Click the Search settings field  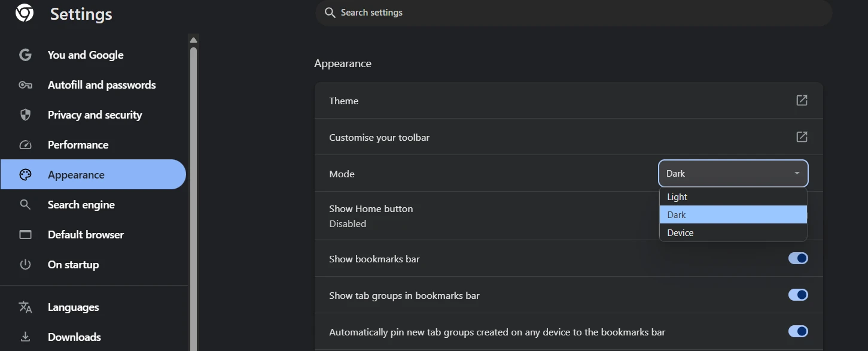[x=574, y=13]
